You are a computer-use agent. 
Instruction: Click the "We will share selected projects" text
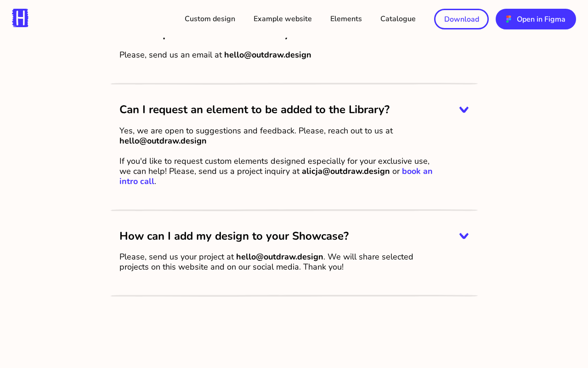coord(266,262)
